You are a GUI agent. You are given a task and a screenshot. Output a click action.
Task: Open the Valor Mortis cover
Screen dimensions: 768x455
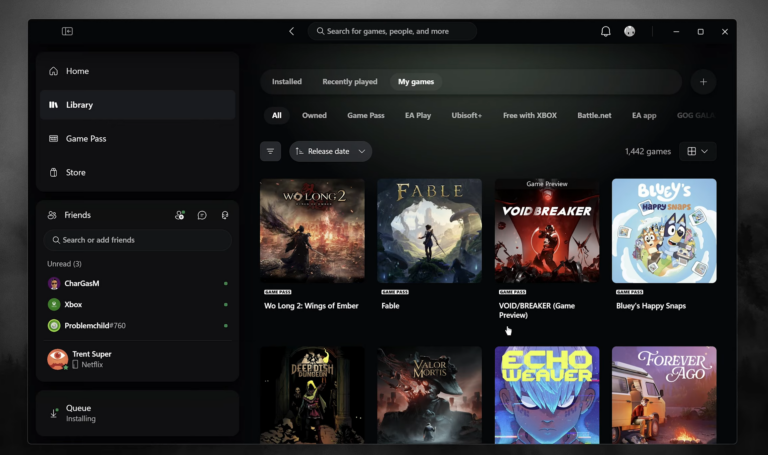430,395
